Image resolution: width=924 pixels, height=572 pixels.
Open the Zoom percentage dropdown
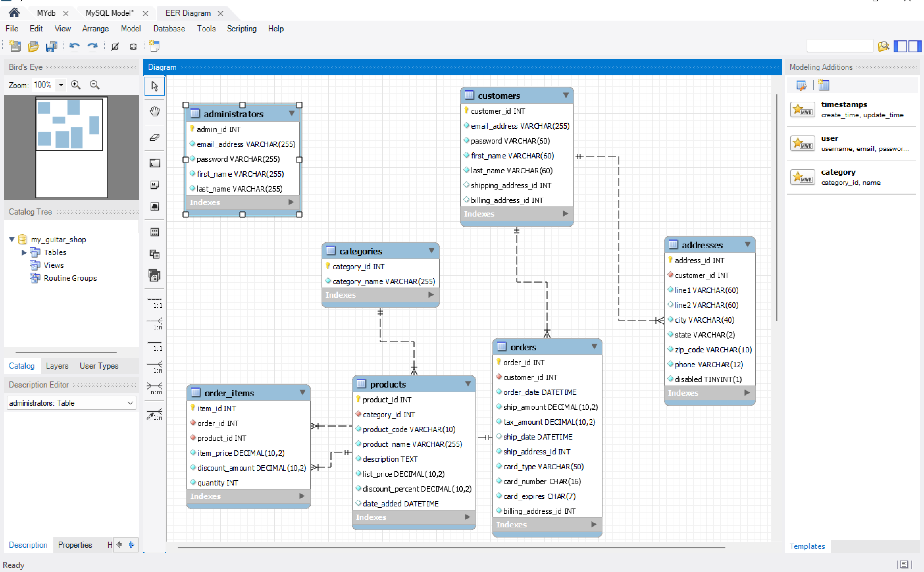61,85
